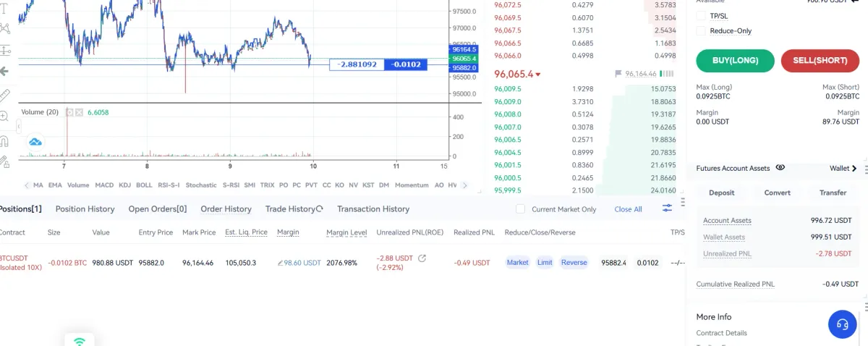Share unrealized PNL icon

click(x=422, y=258)
